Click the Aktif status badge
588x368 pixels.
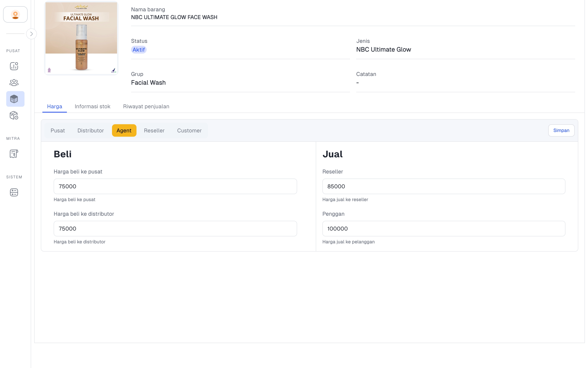pos(139,50)
